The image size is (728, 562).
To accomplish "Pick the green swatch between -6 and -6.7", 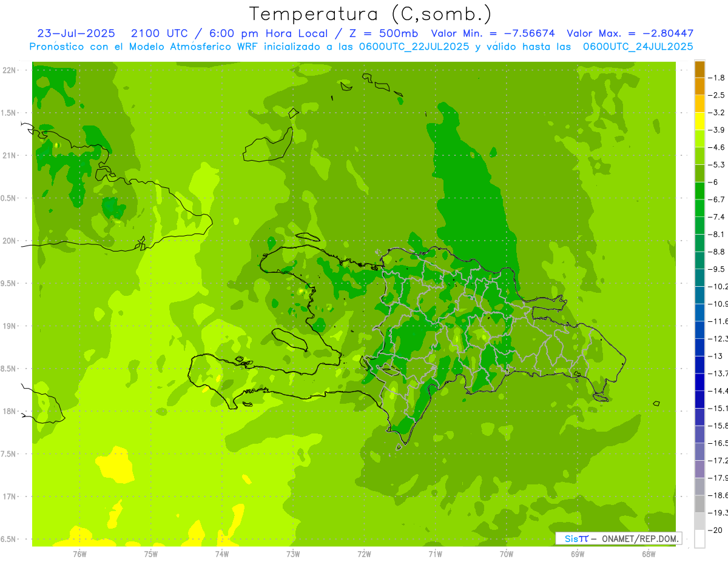I will (699, 191).
